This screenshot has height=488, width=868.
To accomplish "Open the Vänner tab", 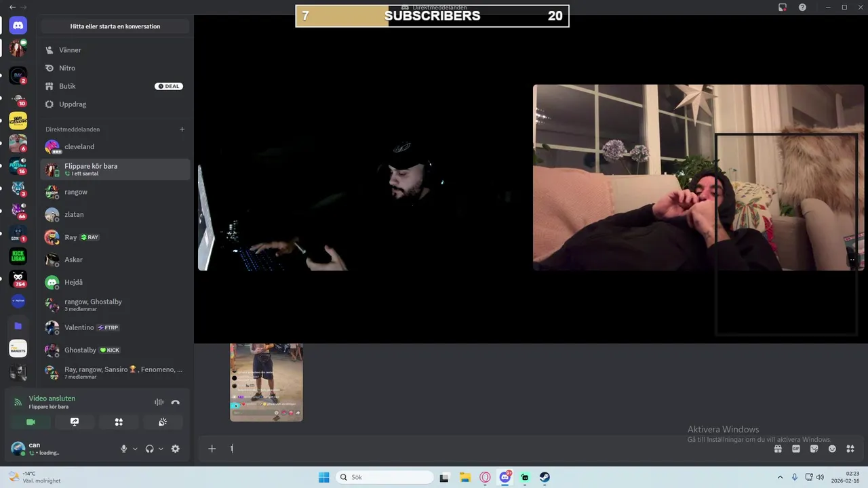I will tap(115, 50).
